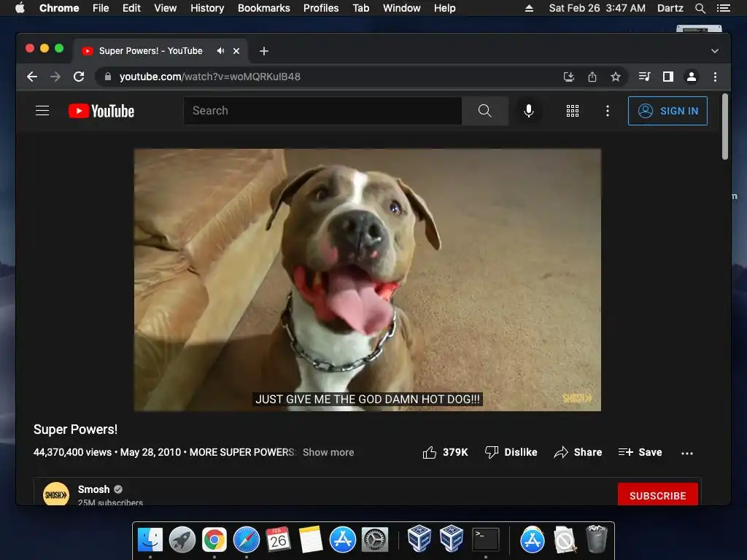This screenshot has width=747, height=560.
Task: Toggle Chrome side panel
Action: (668, 77)
